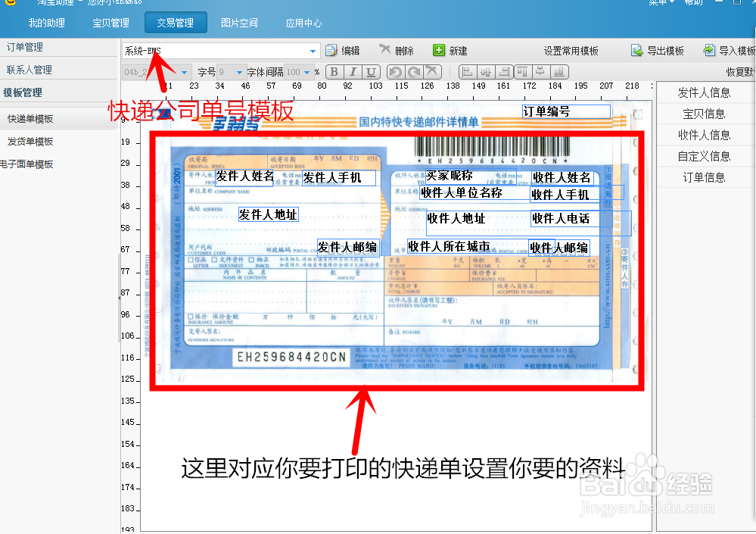This screenshot has height=534, width=756.
Task: Center selected fields horizontally
Action: (486, 72)
